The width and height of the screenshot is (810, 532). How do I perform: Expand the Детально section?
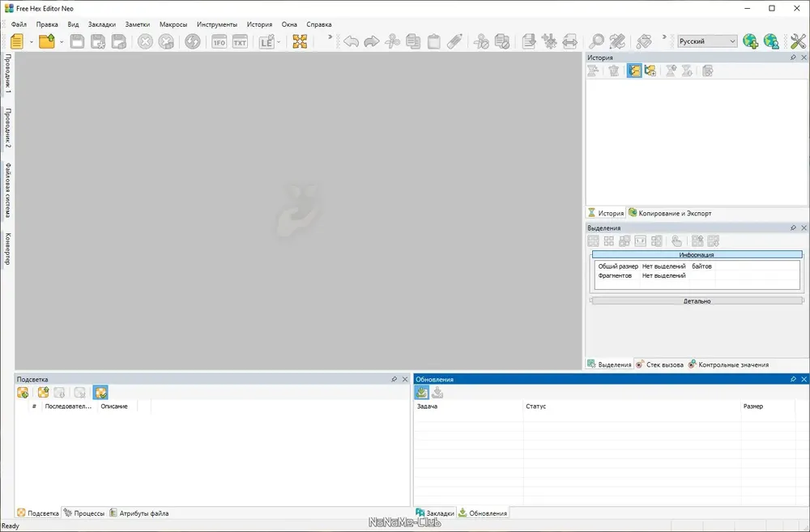click(697, 301)
